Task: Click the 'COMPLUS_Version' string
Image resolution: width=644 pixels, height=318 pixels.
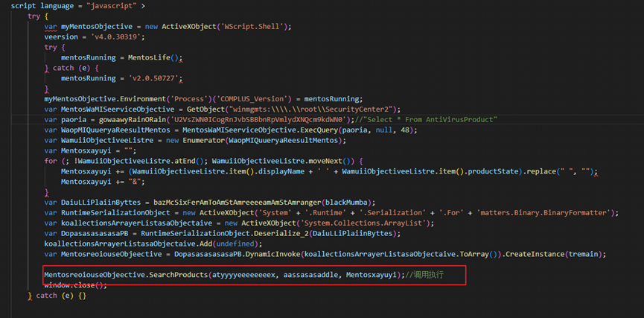Action: (x=251, y=99)
